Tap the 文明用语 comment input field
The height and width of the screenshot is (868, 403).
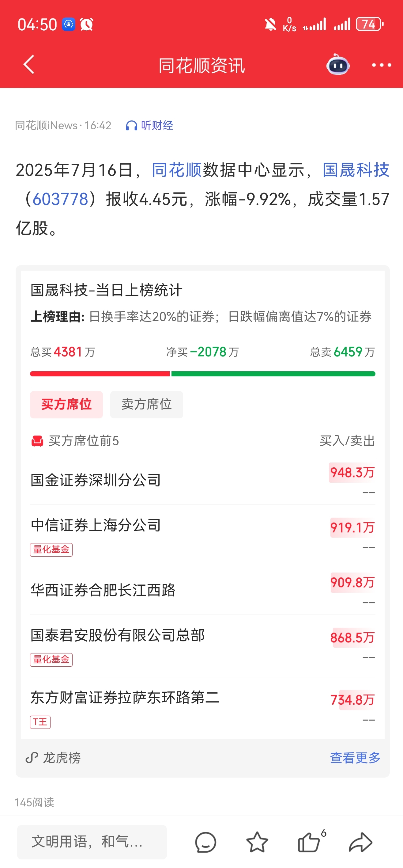click(x=92, y=842)
